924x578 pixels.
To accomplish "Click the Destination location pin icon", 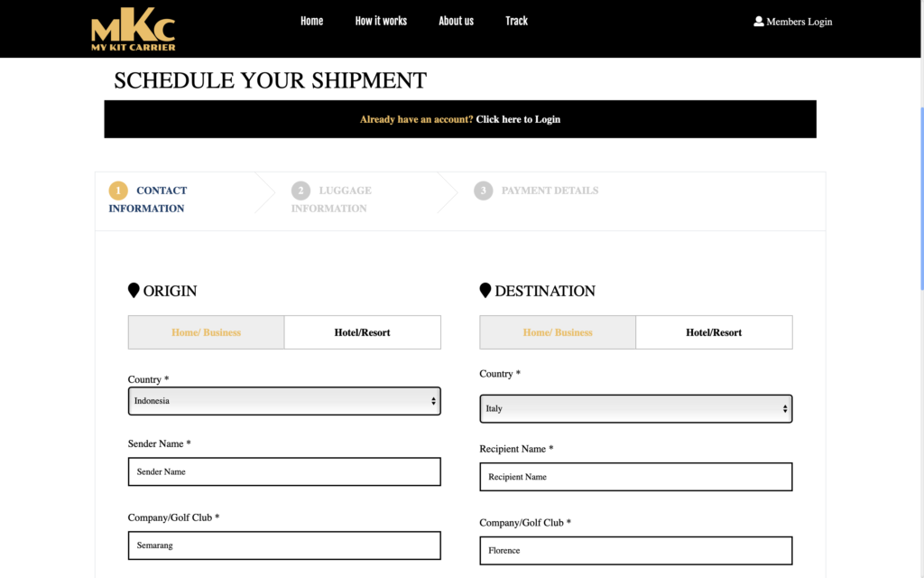I will click(485, 290).
